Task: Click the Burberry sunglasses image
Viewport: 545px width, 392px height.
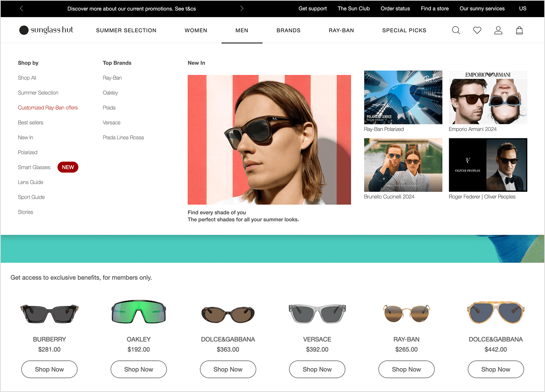Action: click(x=49, y=314)
